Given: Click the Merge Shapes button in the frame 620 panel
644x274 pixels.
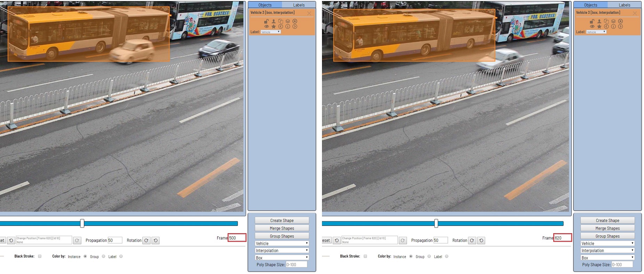Looking at the screenshot, I should coord(607,228).
